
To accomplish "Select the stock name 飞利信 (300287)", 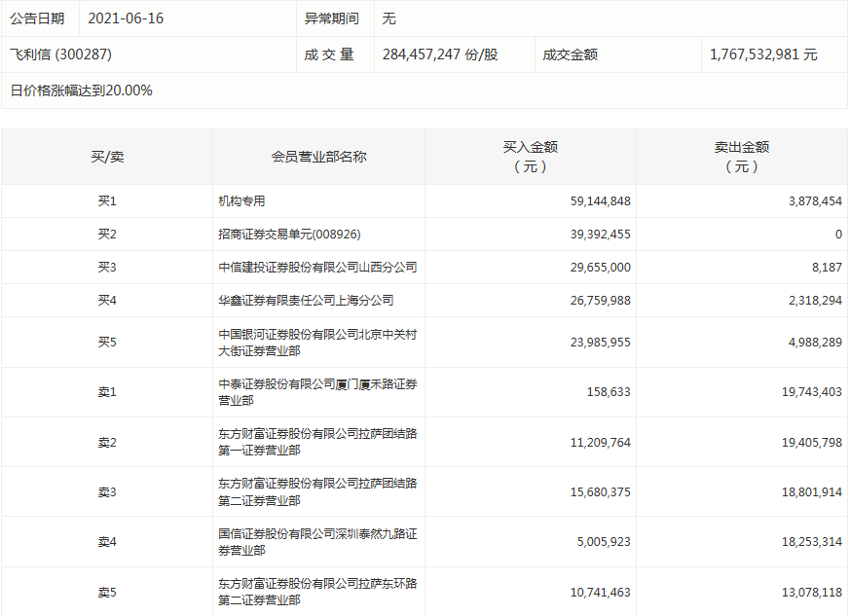I will [x=60, y=54].
